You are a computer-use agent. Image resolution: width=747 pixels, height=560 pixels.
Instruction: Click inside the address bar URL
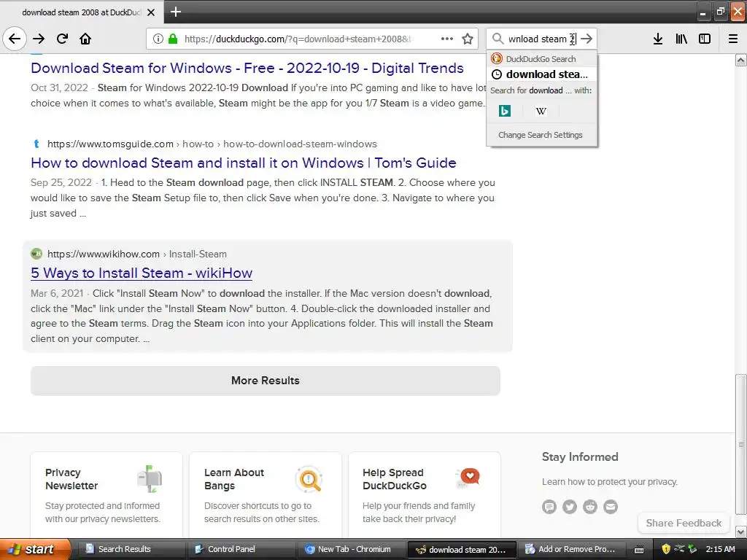point(298,39)
